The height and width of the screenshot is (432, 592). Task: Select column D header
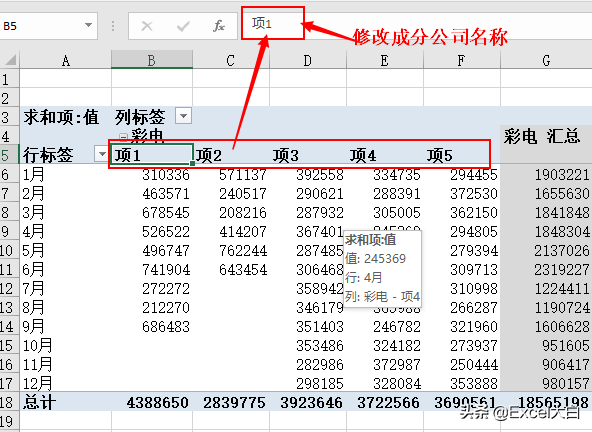[308, 60]
